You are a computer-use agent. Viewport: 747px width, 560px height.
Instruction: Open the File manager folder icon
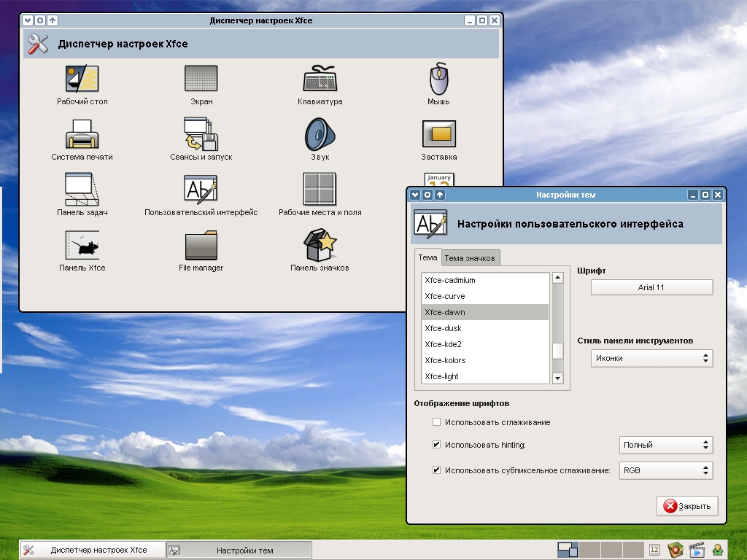(x=201, y=245)
